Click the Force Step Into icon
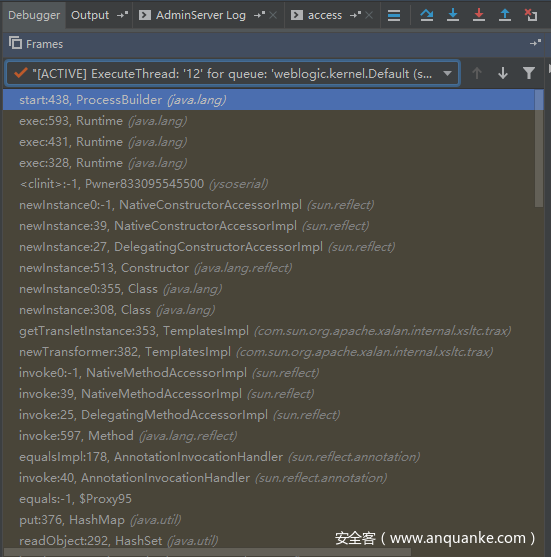Viewport: 551px width, 557px height. (x=479, y=15)
